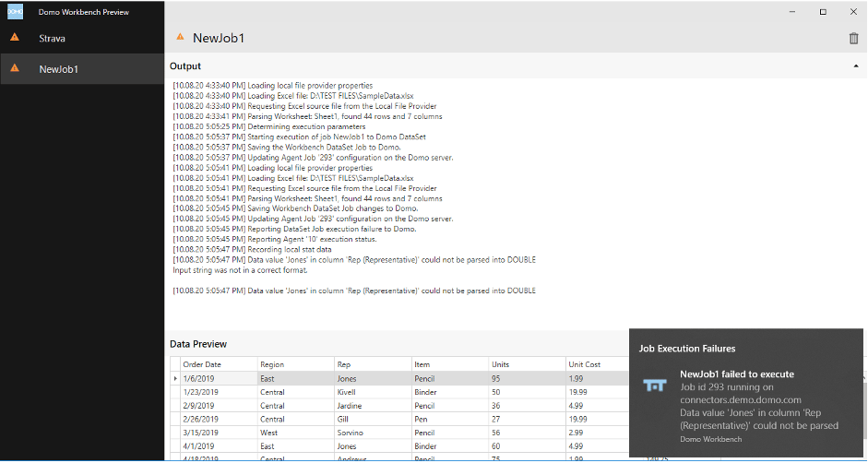Close the Workbench window
Screen dimensions: 868x463
(x=853, y=12)
